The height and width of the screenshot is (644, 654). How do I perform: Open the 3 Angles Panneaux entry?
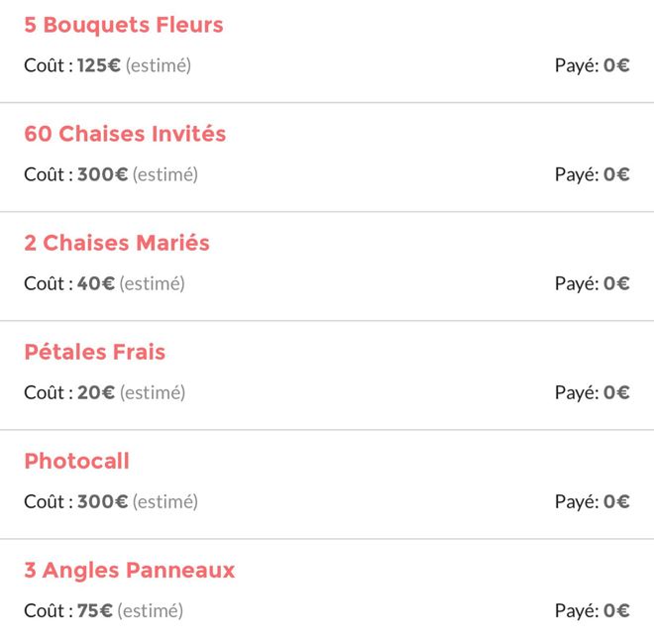coord(130,571)
